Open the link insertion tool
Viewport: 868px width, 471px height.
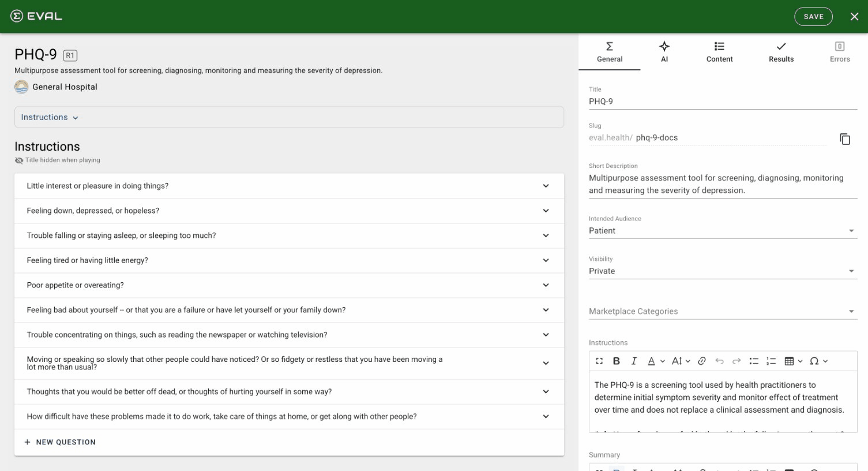702,360
